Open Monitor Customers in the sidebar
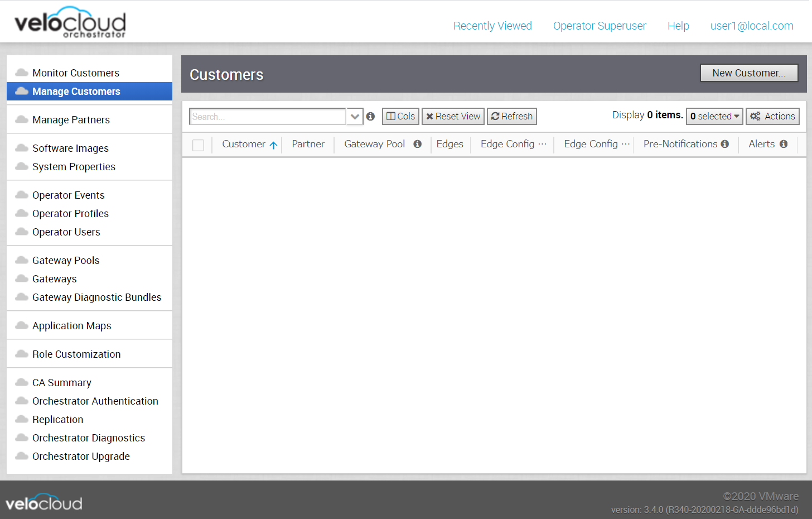The image size is (812, 519). tap(76, 73)
